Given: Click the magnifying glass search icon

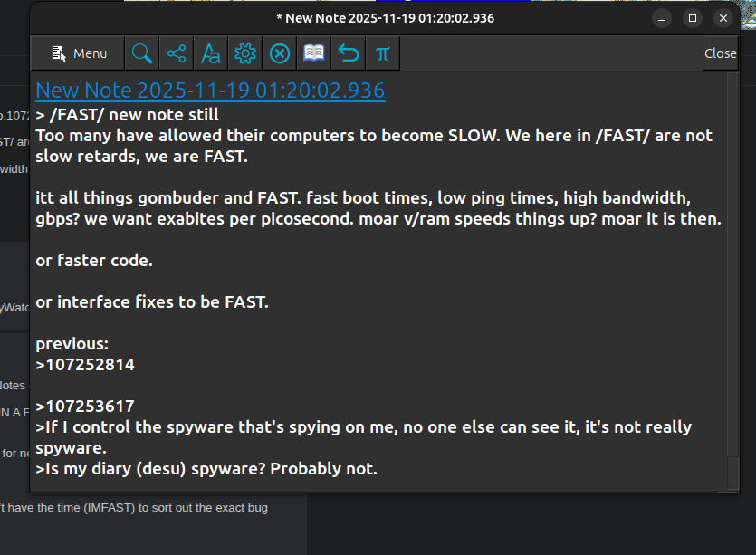Looking at the screenshot, I should pyautogui.click(x=142, y=53).
